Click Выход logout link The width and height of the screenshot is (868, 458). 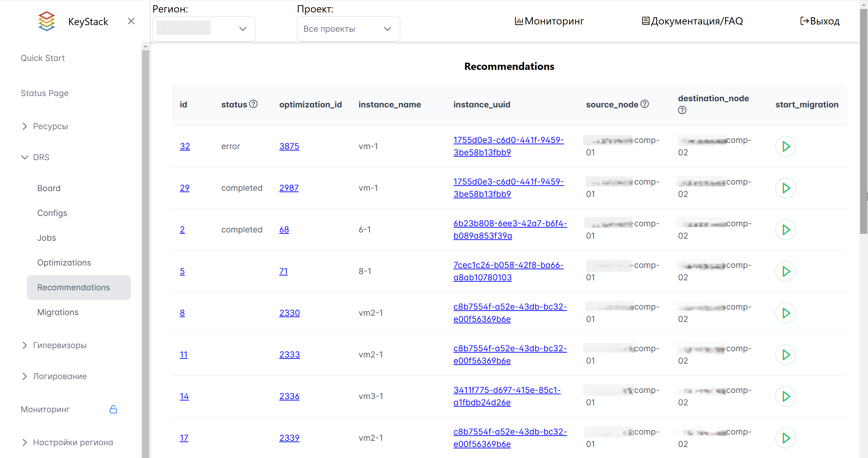point(820,21)
